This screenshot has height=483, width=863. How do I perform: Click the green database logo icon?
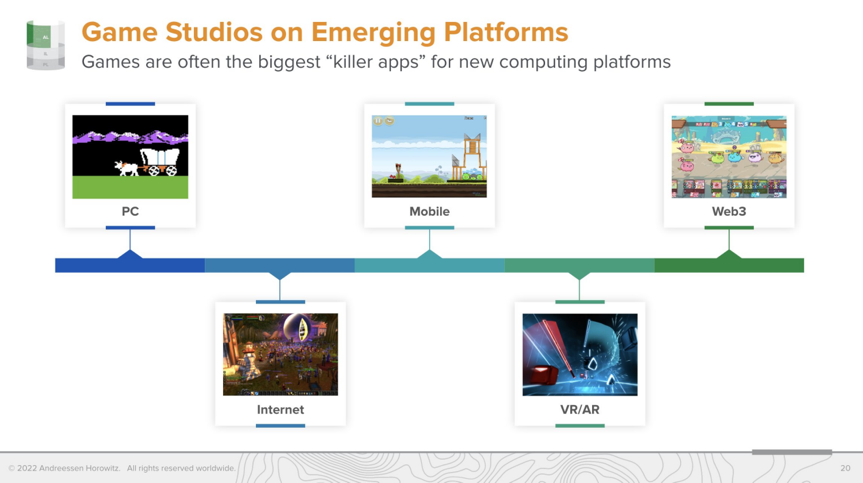tap(45, 45)
